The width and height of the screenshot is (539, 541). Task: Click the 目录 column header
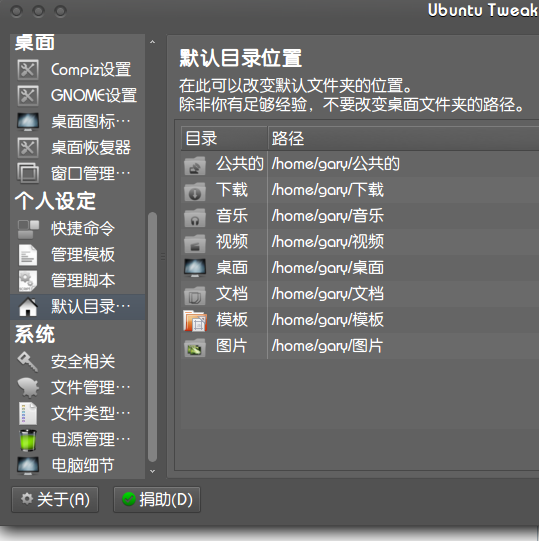224,138
